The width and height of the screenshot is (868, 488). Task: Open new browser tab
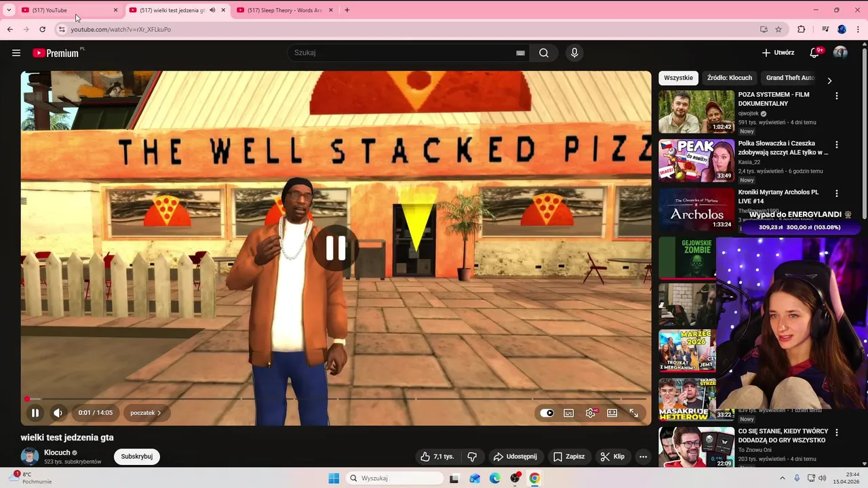(347, 10)
